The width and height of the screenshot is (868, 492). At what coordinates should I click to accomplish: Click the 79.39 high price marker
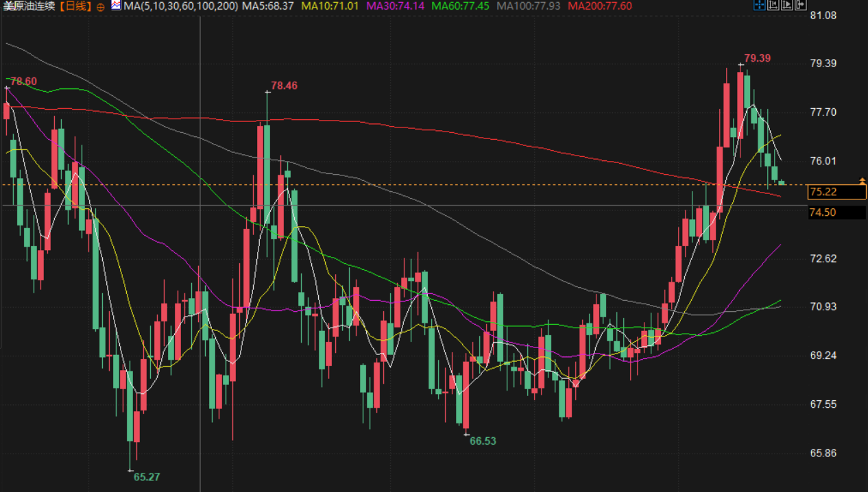coord(758,58)
